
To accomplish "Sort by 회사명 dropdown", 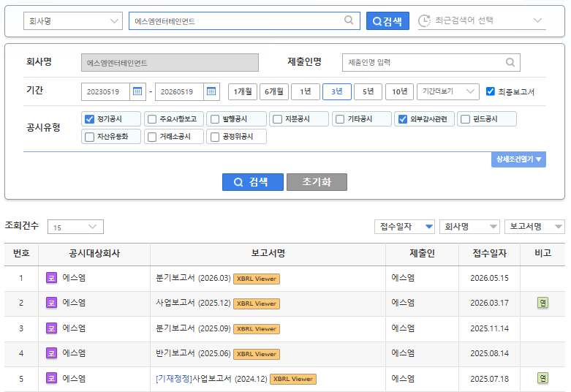I will (470, 227).
